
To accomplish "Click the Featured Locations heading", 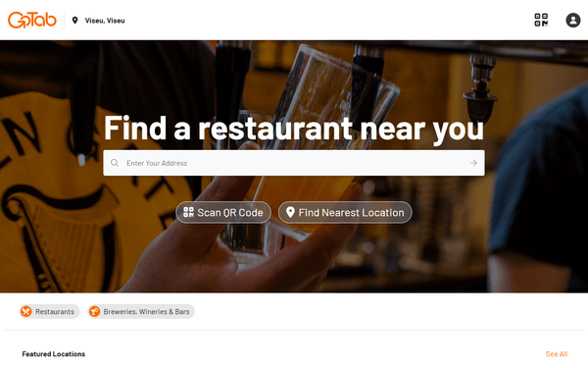I will tap(54, 354).
